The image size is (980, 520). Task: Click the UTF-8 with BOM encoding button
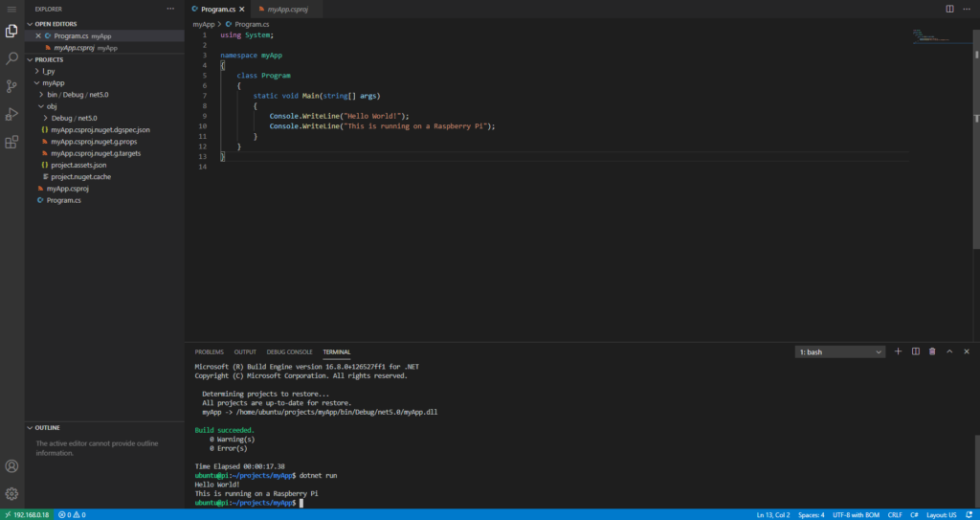point(857,514)
